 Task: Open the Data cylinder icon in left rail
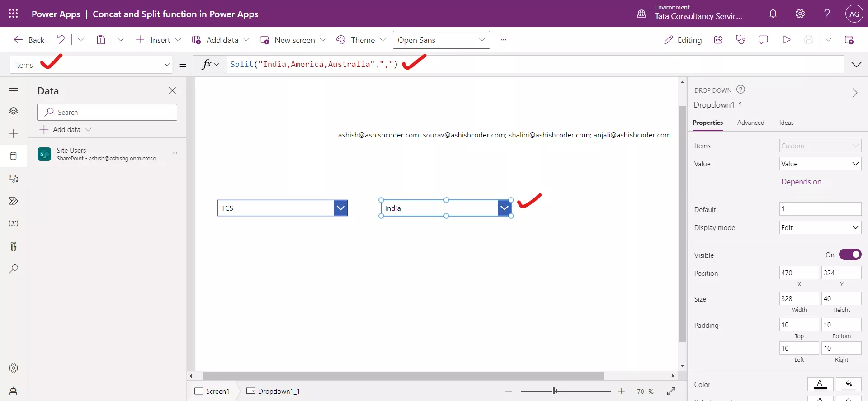click(14, 156)
